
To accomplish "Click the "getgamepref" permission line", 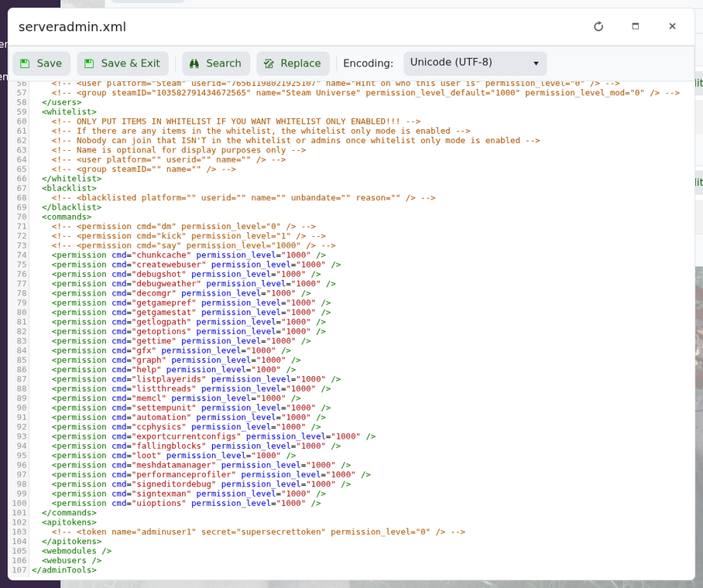I will [191, 303].
